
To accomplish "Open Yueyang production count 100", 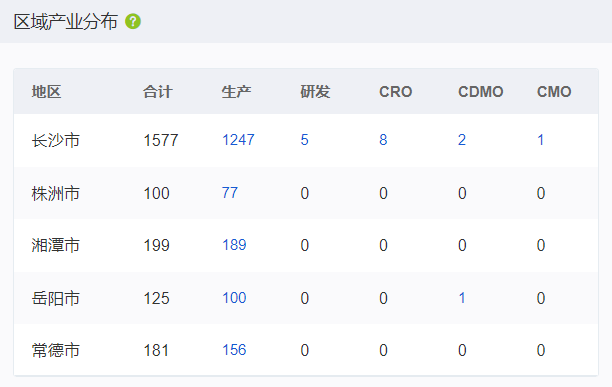I will (x=234, y=298).
